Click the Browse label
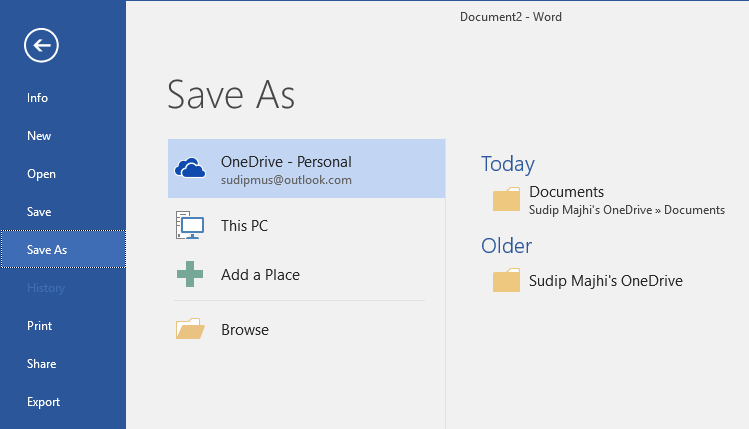The width and height of the screenshot is (749, 429). [x=245, y=330]
